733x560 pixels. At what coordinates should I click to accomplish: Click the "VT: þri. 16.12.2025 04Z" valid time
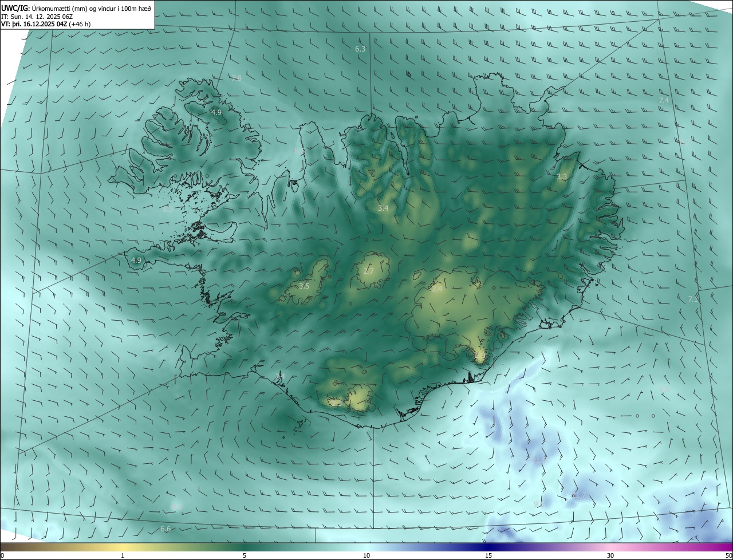[34, 24]
